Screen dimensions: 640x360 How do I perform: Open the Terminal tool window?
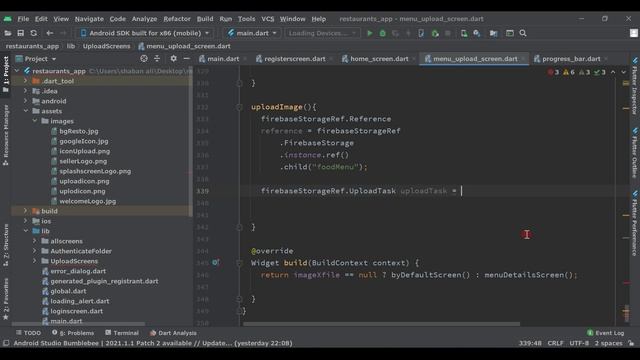(122, 333)
